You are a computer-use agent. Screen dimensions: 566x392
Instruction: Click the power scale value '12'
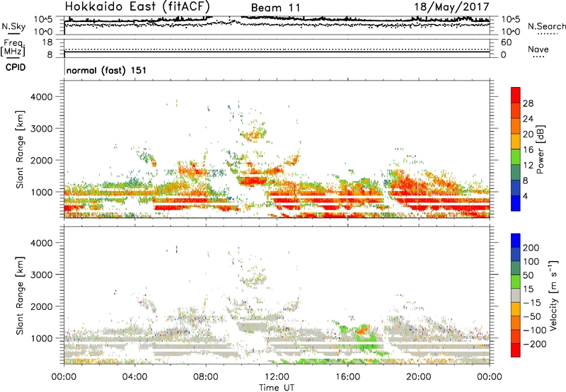[528, 166]
